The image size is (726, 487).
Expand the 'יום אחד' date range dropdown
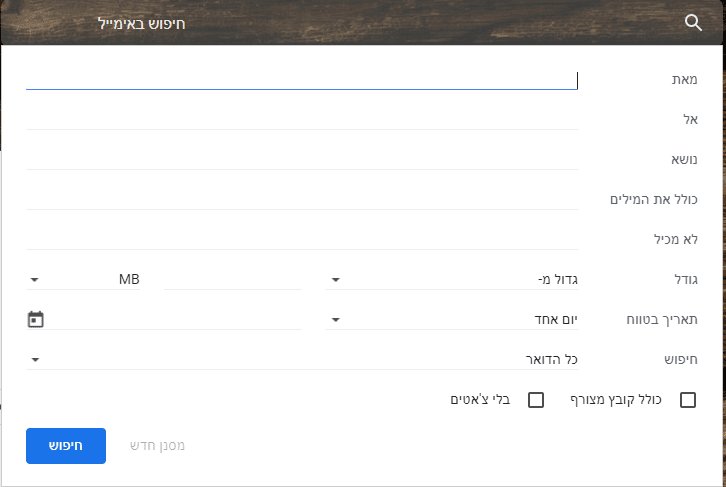click(452, 320)
